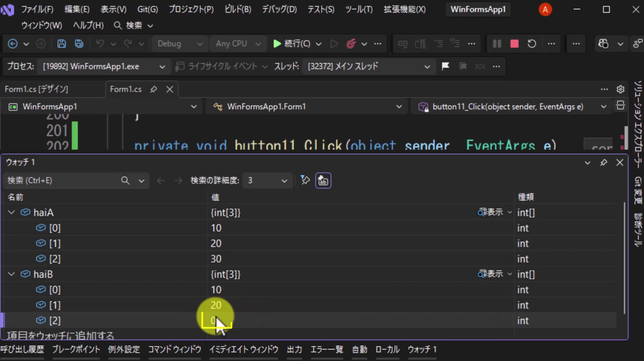Open the button11_Click member dropdown
This screenshot has height=361, width=644.
coord(512,107)
